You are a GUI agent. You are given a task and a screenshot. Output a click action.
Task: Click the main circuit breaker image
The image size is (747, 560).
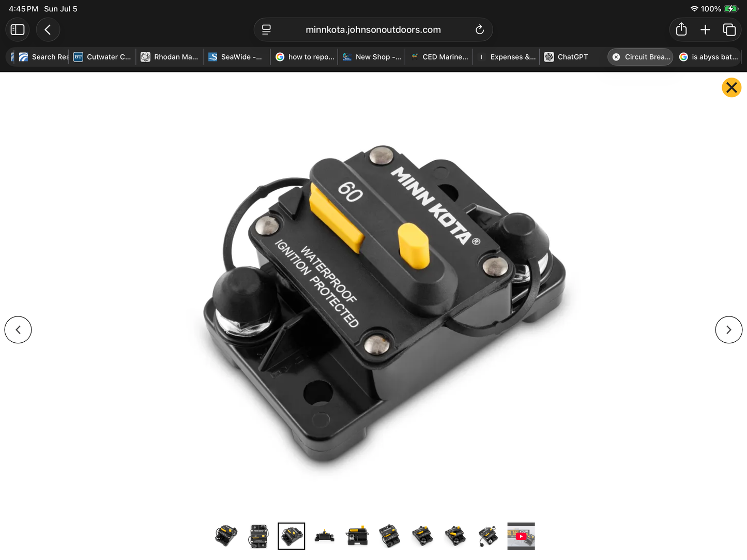384,305
